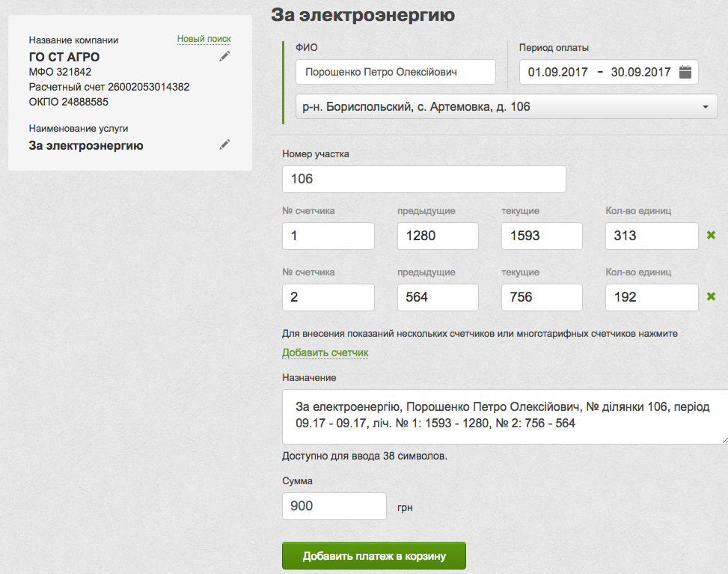Click the start date 01.09.2017
Viewport: 728px width, 574px height.
tap(557, 73)
